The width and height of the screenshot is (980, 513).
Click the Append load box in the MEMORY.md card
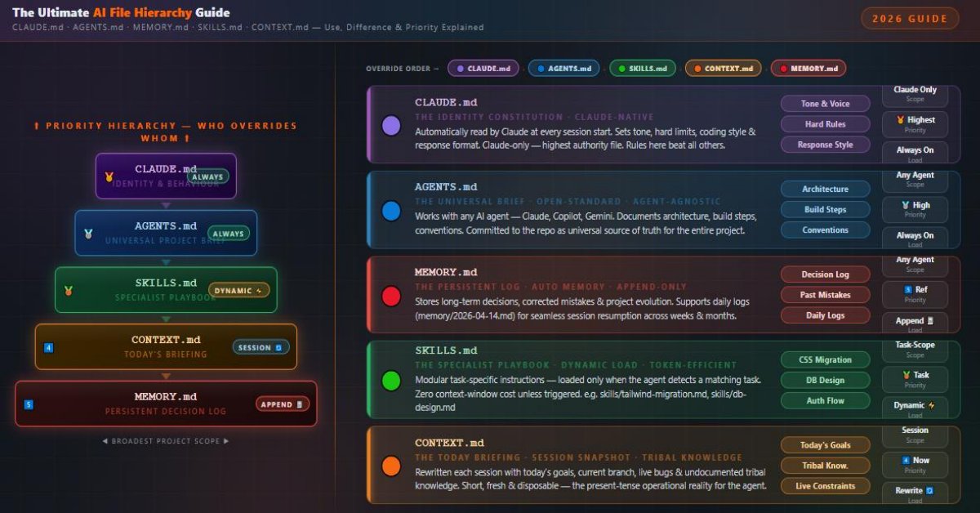915,323
